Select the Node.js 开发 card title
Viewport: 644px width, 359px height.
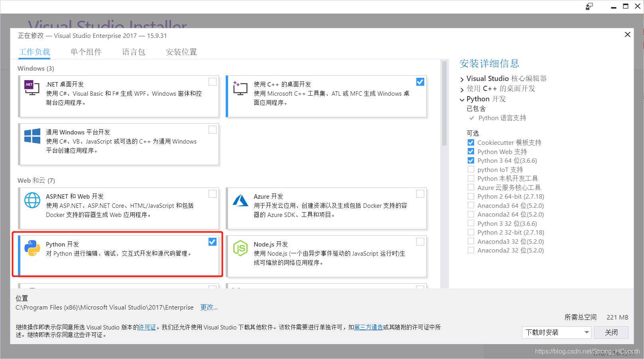point(271,244)
